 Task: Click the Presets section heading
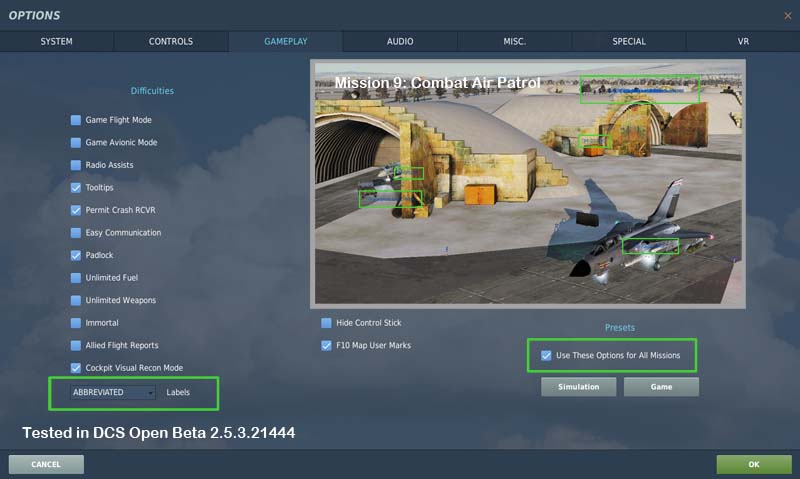pyautogui.click(x=620, y=327)
